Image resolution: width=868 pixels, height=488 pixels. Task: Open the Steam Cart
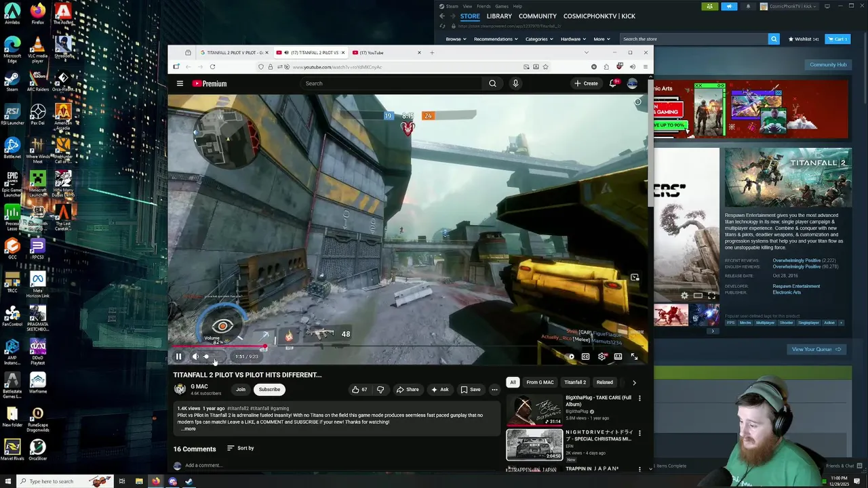(837, 39)
